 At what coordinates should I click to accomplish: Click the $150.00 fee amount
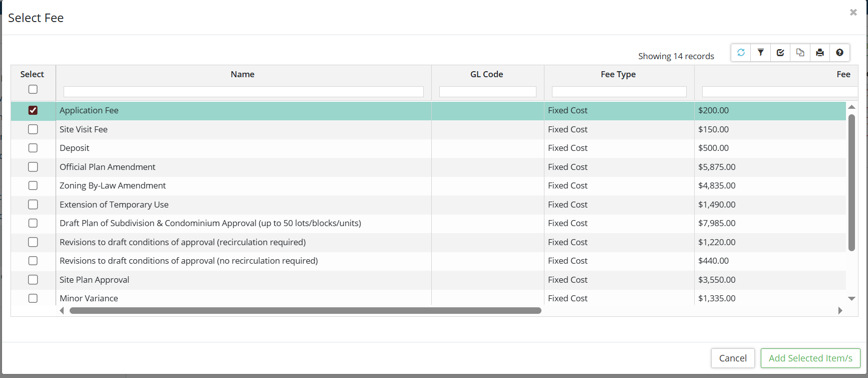pos(714,129)
